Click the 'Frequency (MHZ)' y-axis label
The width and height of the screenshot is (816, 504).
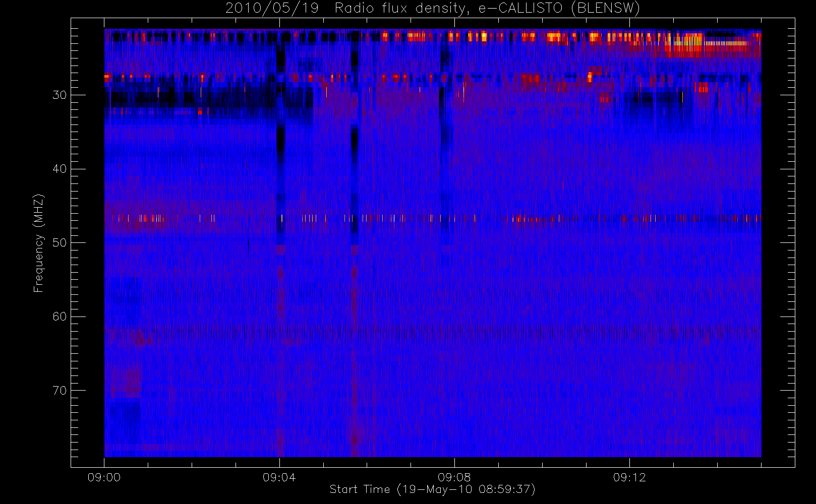click(x=38, y=242)
